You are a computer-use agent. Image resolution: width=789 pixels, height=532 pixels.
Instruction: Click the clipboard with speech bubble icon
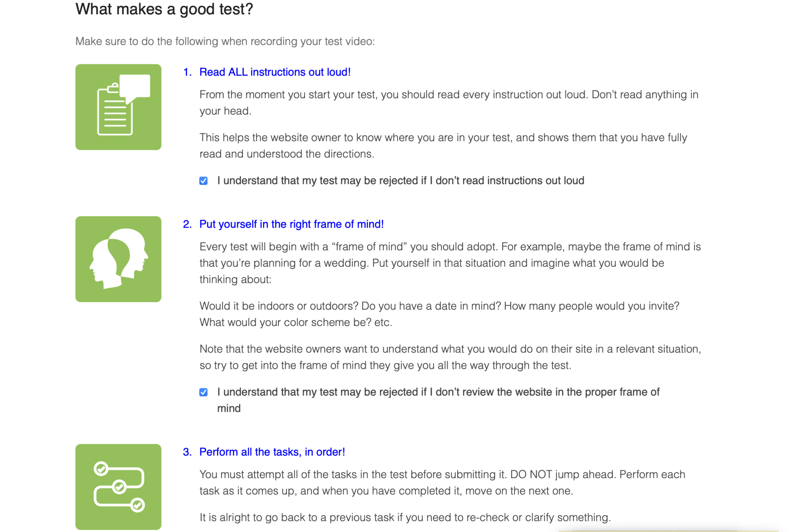pos(118,107)
